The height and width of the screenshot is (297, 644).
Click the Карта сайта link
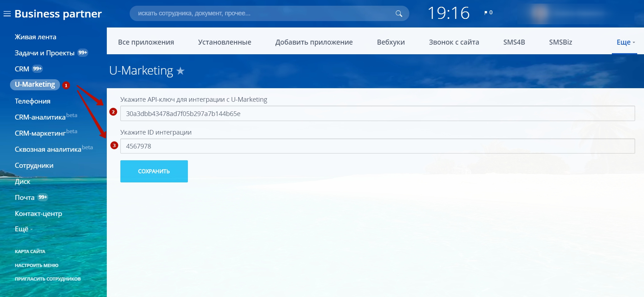coord(30,251)
